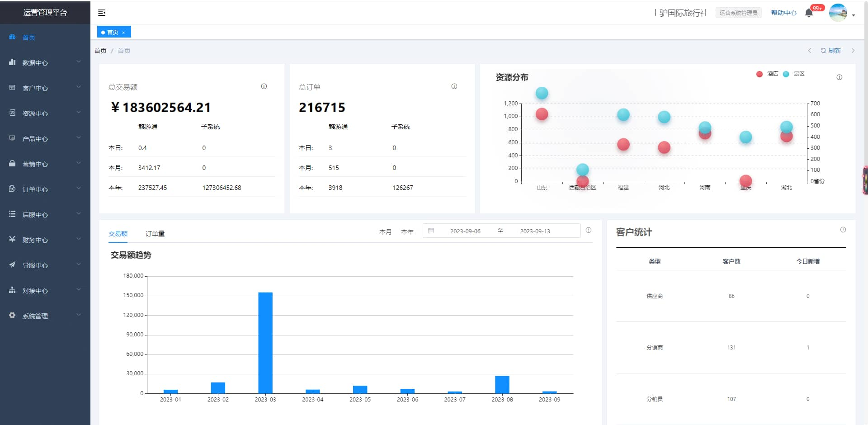Select the 交易额 tab
Screen dimensions: 868x425
point(118,234)
